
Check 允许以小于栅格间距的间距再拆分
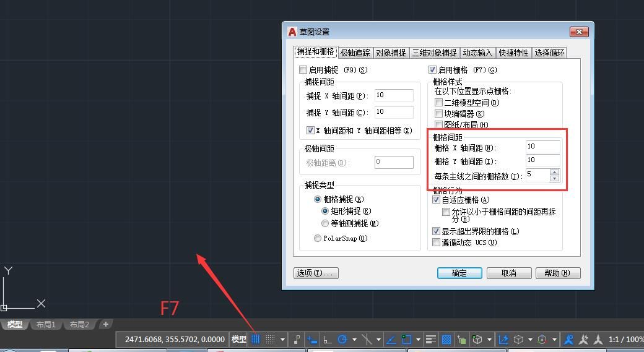446,212
